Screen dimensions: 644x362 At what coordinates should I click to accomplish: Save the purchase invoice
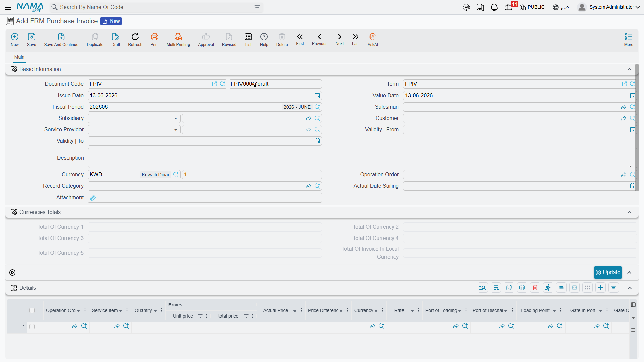pos(32,40)
